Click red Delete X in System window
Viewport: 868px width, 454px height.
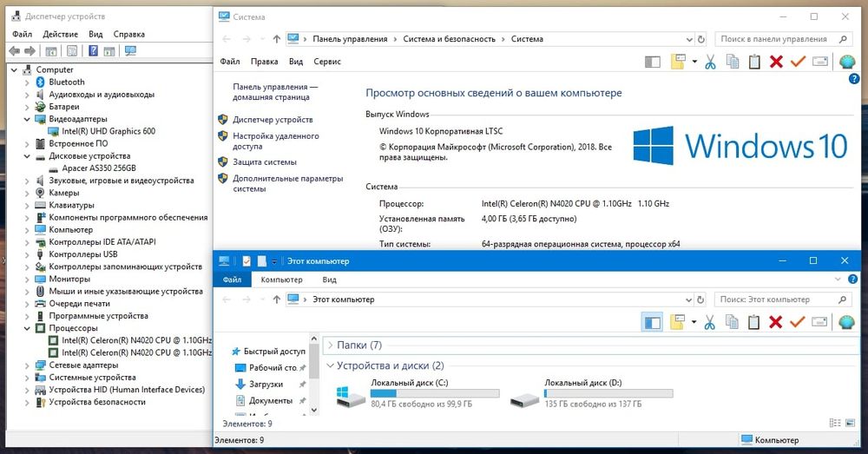click(776, 62)
